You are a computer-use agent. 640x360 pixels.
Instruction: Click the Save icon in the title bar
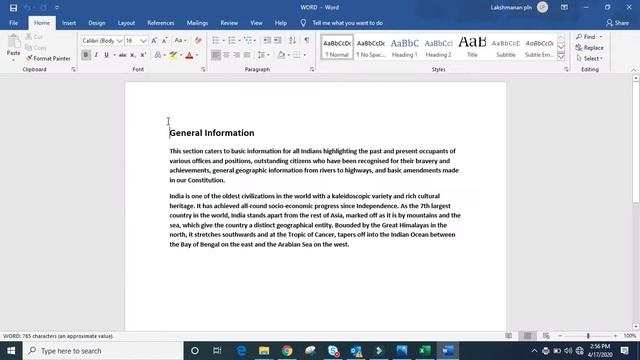pyautogui.click(x=13, y=7)
